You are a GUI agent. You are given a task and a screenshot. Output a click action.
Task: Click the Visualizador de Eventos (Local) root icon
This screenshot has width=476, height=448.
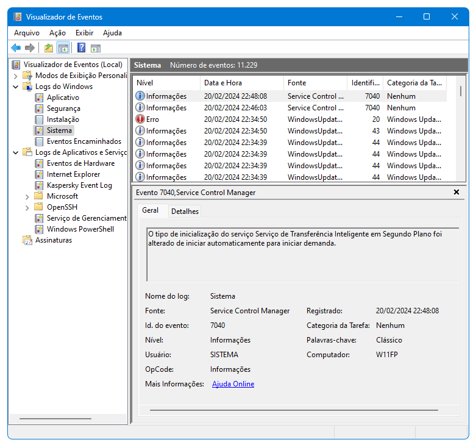tap(16, 65)
